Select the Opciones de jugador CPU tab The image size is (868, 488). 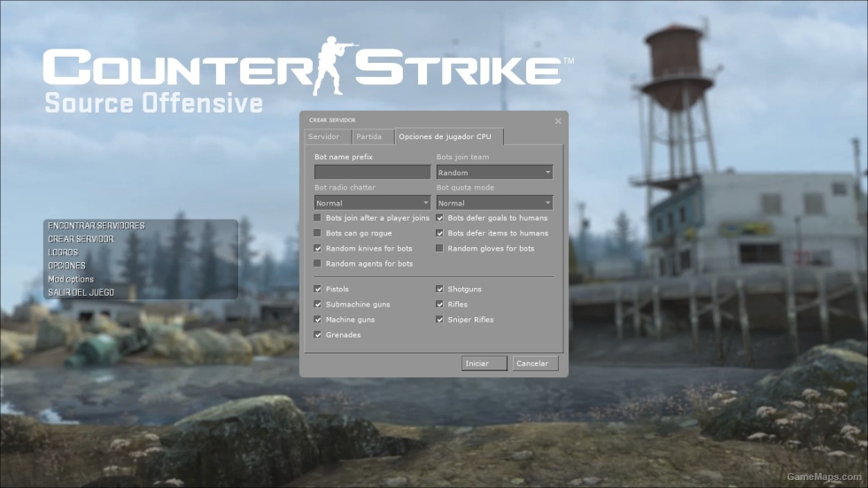(x=449, y=136)
